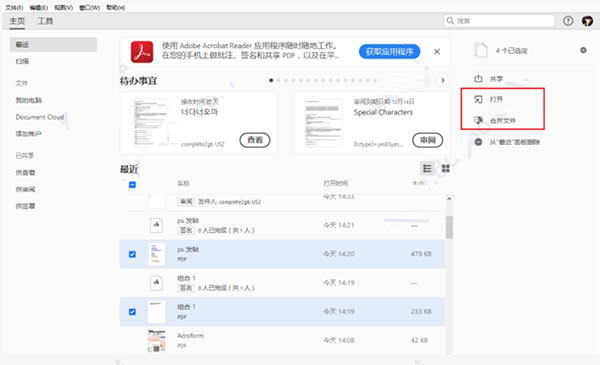Click the signature file icon for 组合 1

(x=156, y=283)
